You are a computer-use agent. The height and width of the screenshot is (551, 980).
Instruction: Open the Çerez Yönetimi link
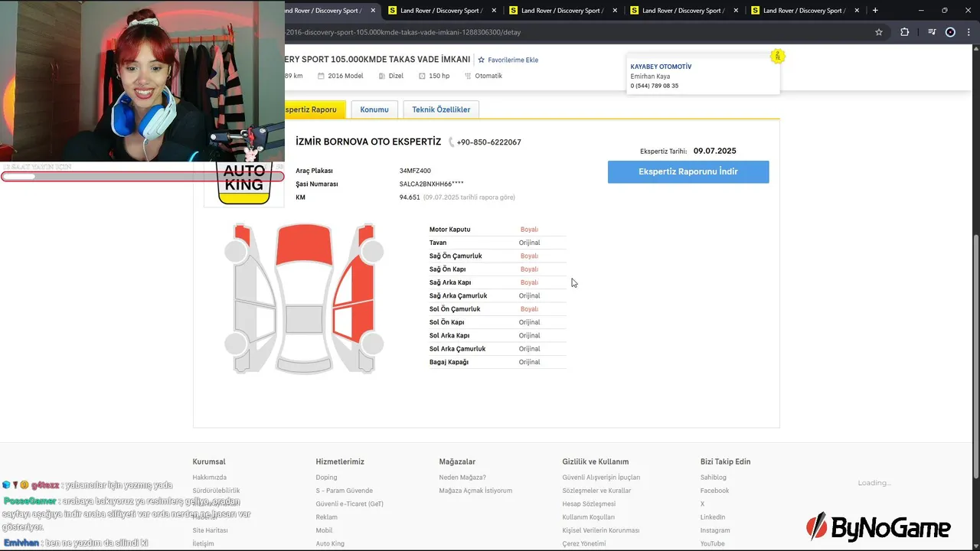[584, 544]
